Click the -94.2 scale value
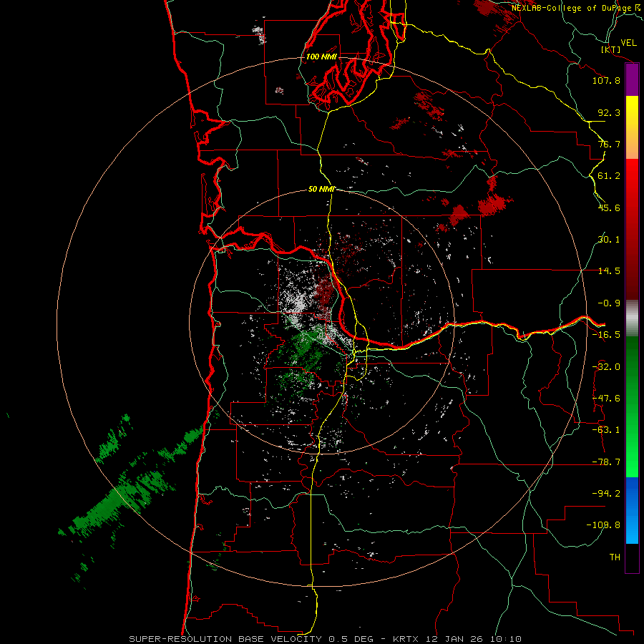Screen dimensions: 644x644 coord(606,494)
